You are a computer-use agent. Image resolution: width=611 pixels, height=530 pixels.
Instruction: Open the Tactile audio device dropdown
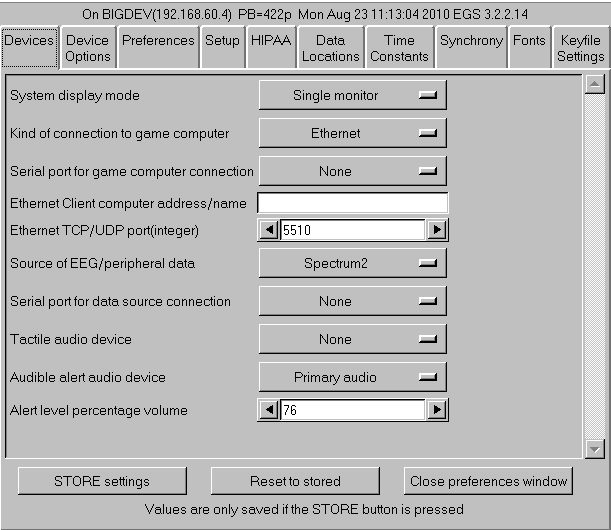pos(352,340)
